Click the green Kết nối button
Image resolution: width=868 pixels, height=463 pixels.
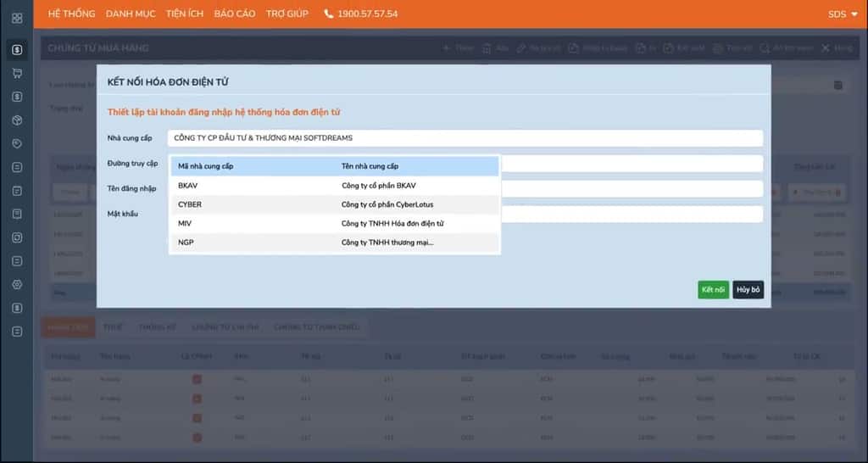click(x=713, y=290)
